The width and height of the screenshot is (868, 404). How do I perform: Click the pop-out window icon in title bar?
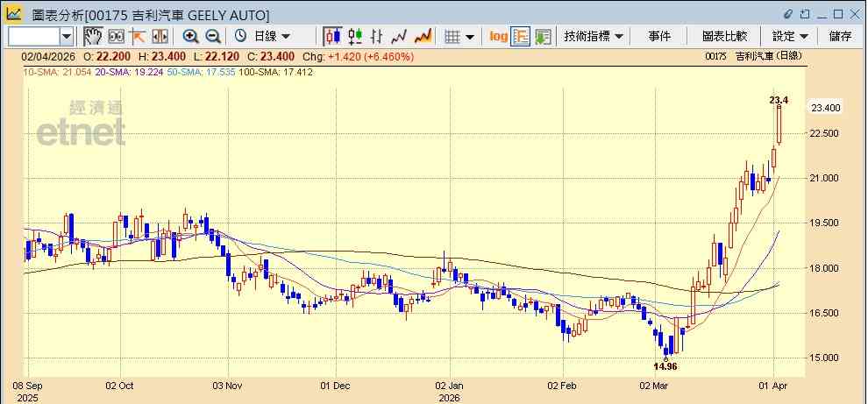(805, 14)
